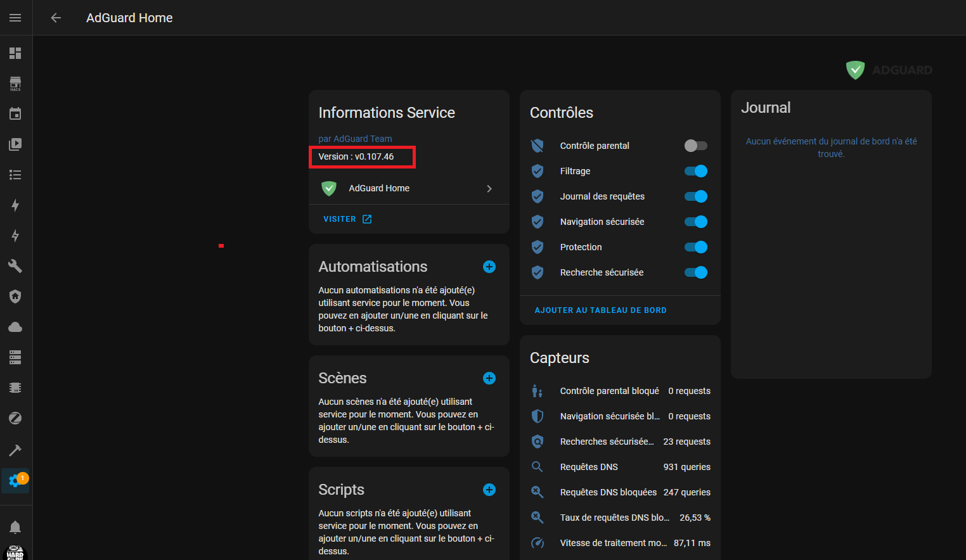Open 'Taux de requêtes DNS blo…' sensor row
The width and height of the screenshot is (966, 560).
click(620, 518)
